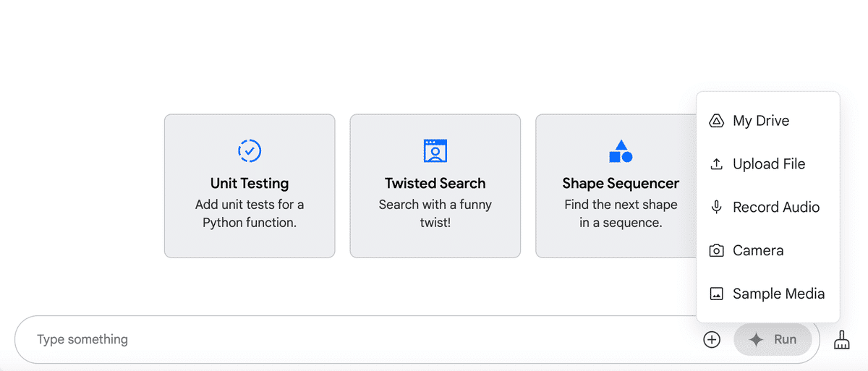Select My Drive from the menu
This screenshot has width=868, height=371.
pyautogui.click(x=760, y=121)
